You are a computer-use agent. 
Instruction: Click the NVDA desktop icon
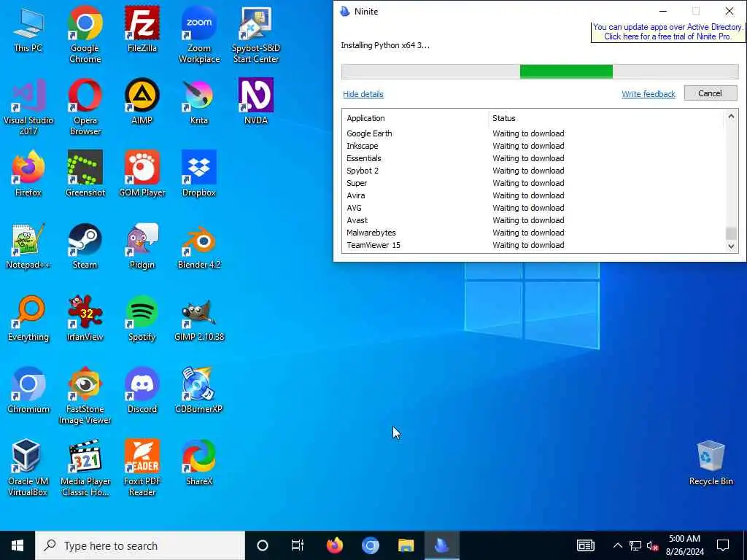coord(256,102)
